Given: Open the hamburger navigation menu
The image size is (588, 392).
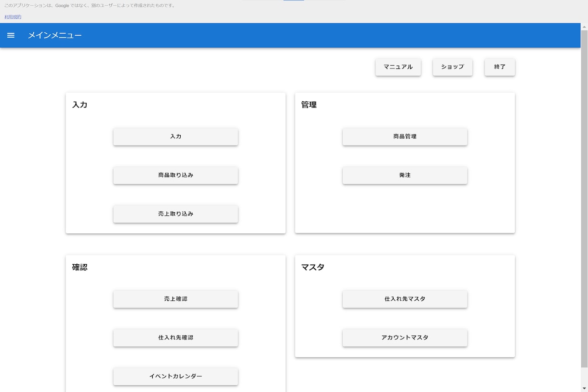Looking at the screenshot, I should pos(11,35).
